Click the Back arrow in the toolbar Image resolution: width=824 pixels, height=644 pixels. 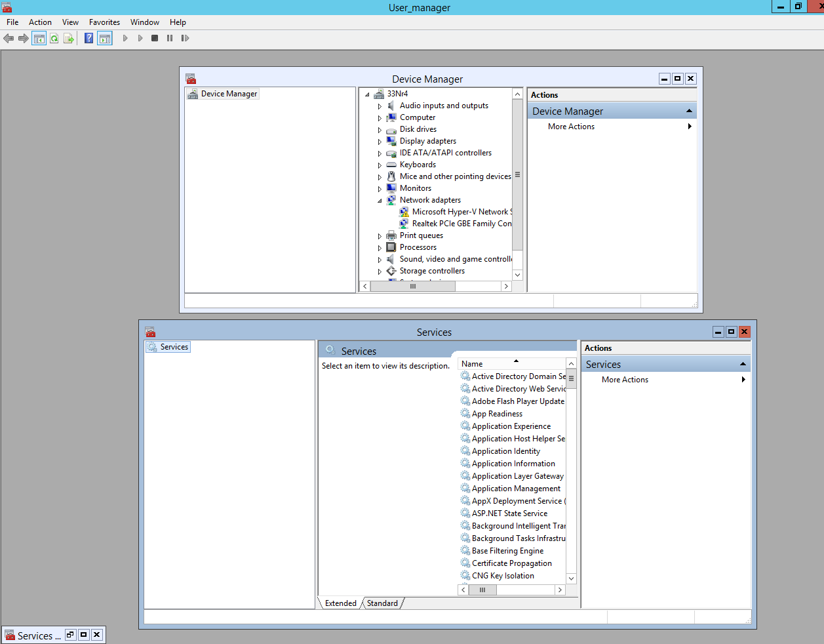tap(9, 39)
